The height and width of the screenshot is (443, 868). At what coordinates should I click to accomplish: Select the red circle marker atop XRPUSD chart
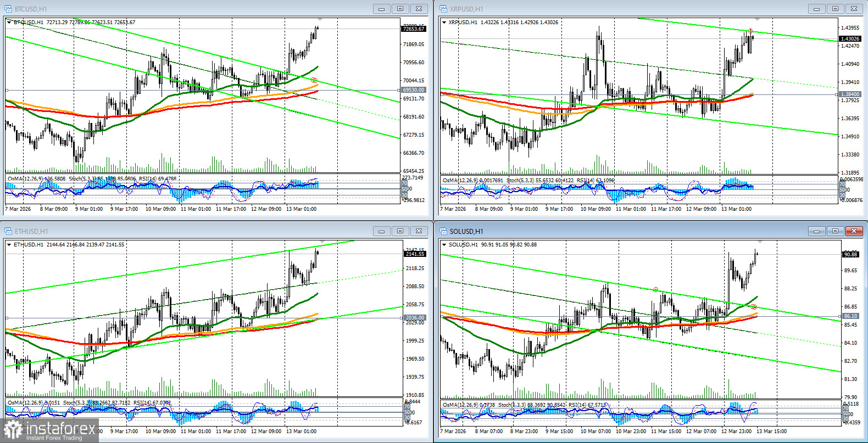point(750,31)
